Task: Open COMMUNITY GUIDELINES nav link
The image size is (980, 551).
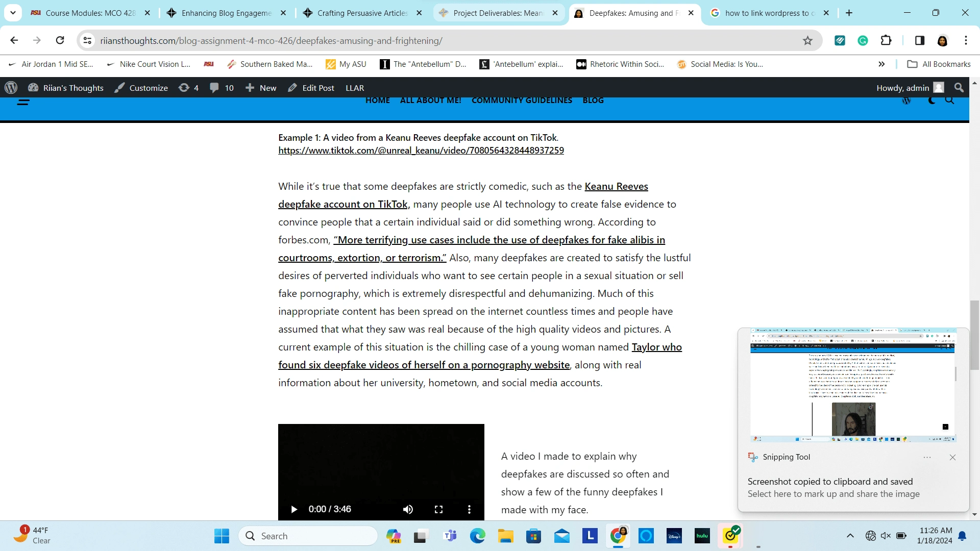Action: 522,101
